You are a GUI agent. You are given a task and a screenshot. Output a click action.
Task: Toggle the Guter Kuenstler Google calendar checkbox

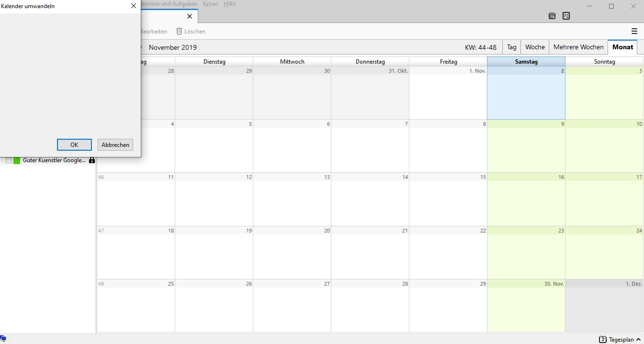(9, 160)
